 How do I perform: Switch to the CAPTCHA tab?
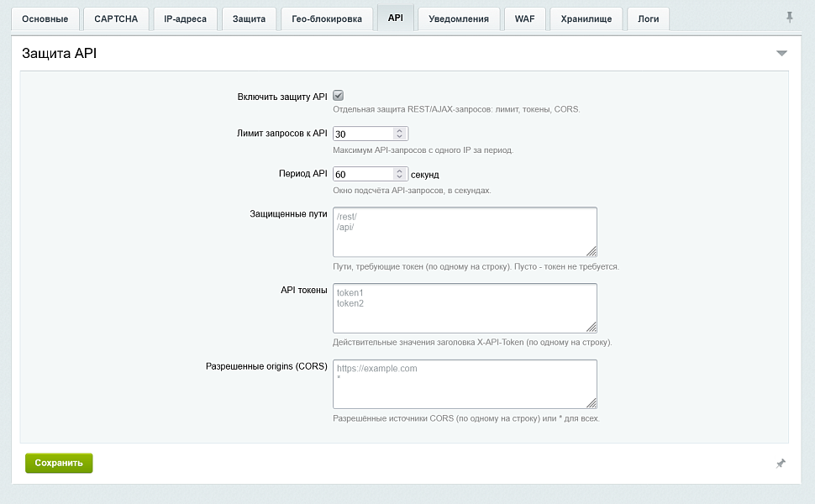click(x=116, y=18)
